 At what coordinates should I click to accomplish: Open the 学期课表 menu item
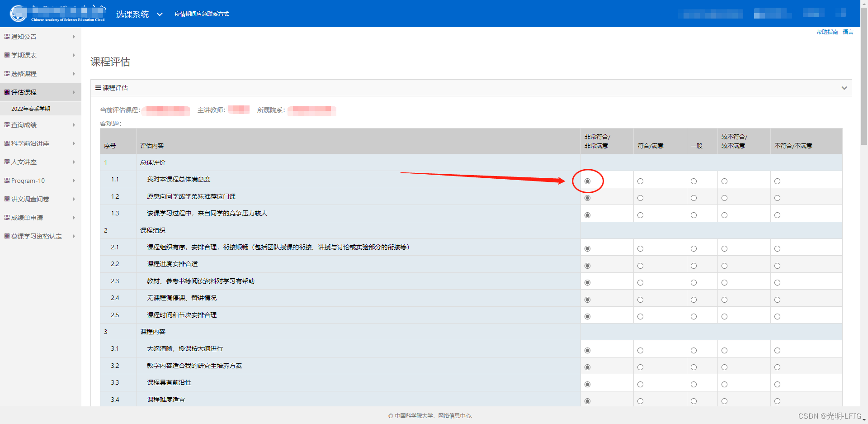tap(41, 55)
